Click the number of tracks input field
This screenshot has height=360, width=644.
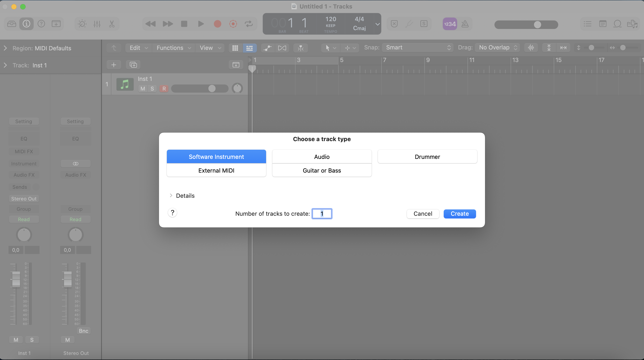(x=322, y=214)
